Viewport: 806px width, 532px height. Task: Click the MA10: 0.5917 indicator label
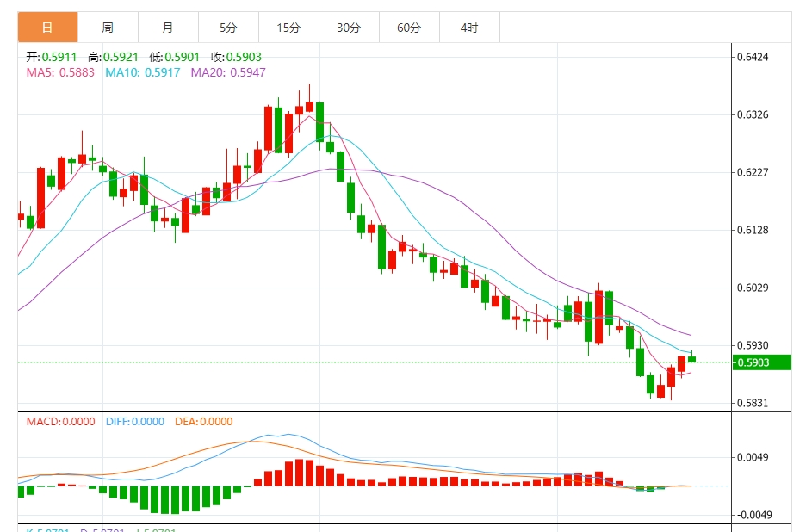(143, 72)
